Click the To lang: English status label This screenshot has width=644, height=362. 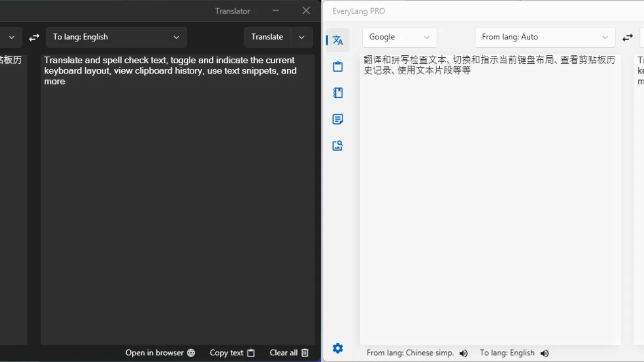tap(507, 353)
